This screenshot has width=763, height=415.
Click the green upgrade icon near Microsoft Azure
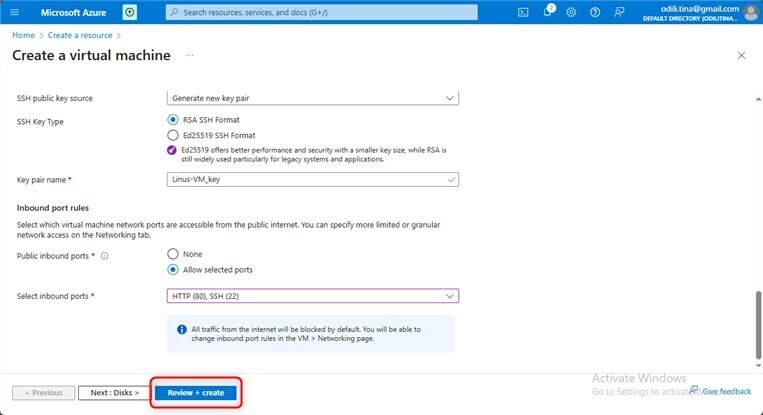[130, 12]
